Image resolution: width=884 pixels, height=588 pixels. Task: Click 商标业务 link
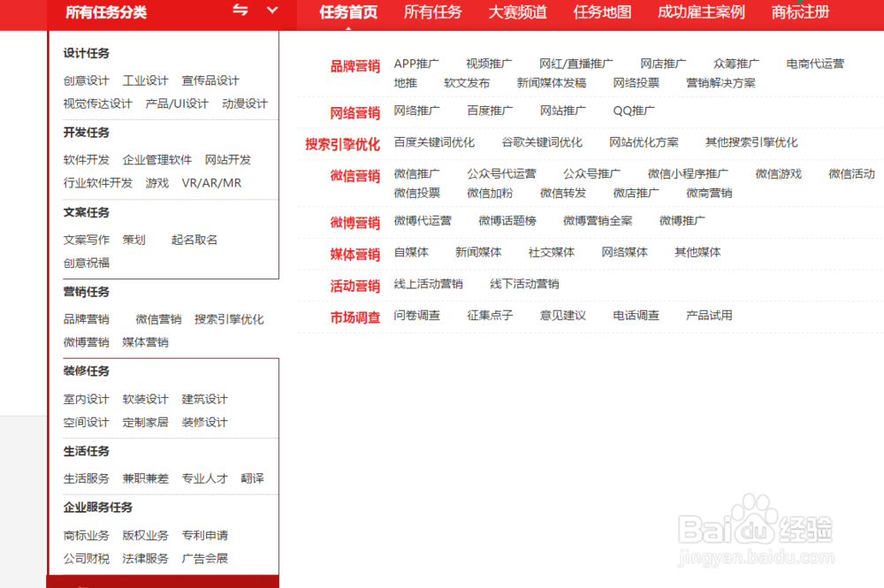[x=87, y=536]
